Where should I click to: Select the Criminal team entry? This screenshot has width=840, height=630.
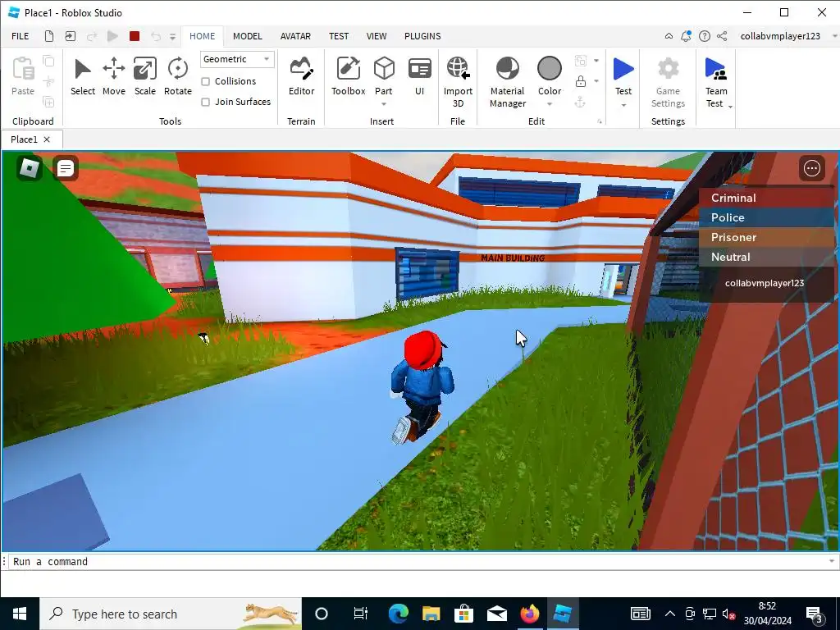[767, 198]
